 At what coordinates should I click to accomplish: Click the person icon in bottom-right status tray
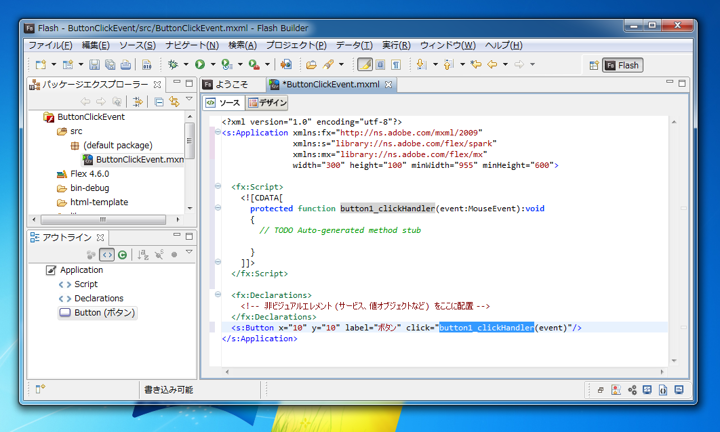tap(616, 390)
